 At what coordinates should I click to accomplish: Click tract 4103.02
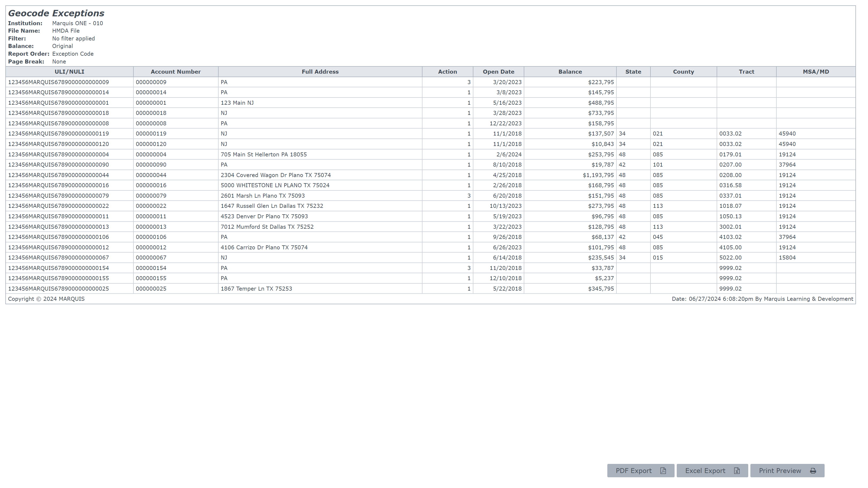[730, 237]
